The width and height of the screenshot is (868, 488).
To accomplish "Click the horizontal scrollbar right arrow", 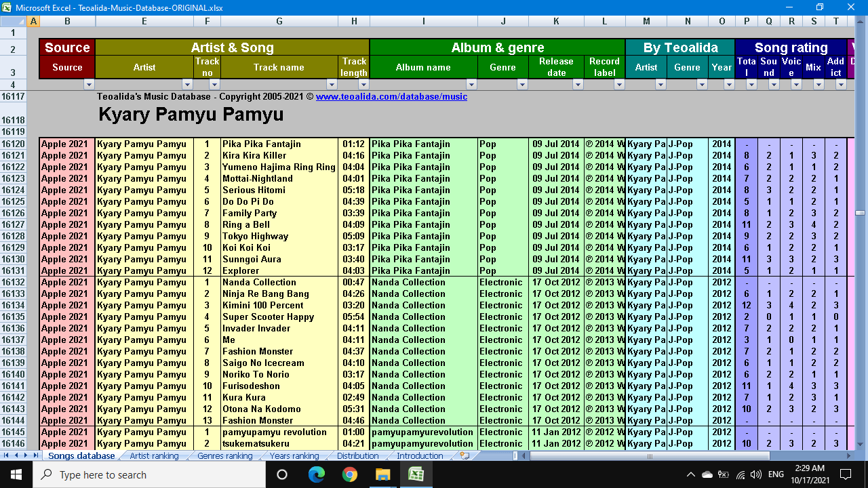I will [x=848, y=455].
